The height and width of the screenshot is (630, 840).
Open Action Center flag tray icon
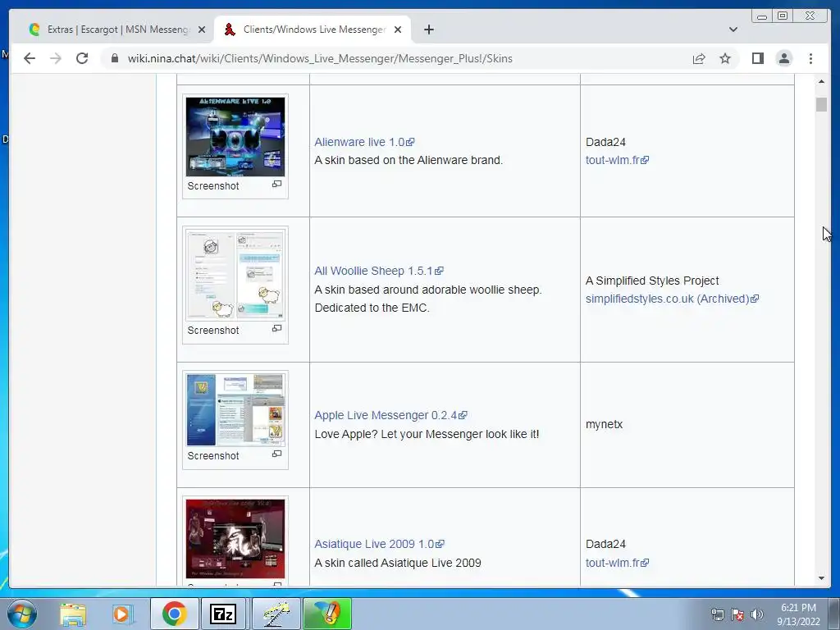pyautogui.click(x=737, y=614)
